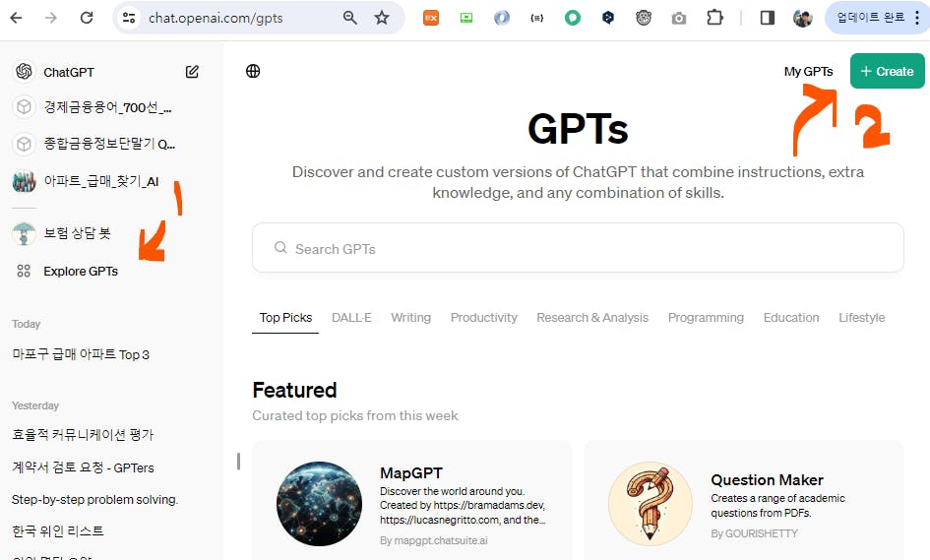The image size is (930, 560).
Task: Open the MapGPT featured card title
Action: 411,472
